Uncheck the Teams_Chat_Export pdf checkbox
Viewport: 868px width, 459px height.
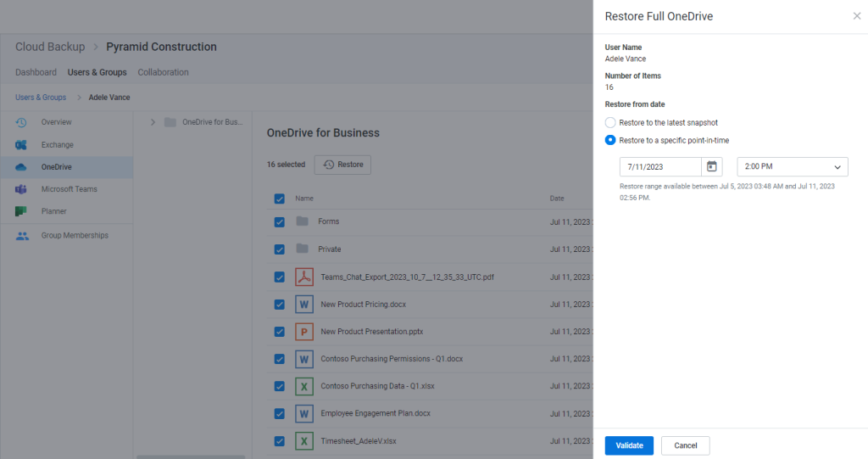[x=280, y=277]
